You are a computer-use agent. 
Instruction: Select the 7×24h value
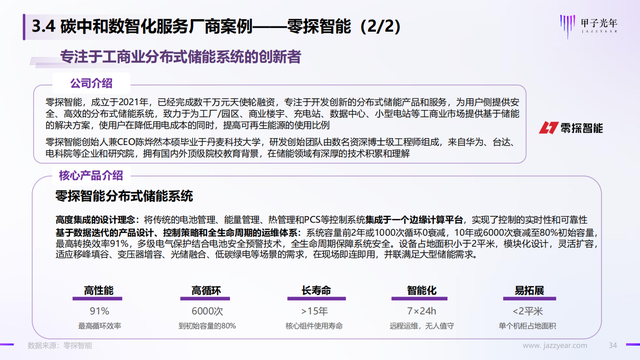(422, 311)
